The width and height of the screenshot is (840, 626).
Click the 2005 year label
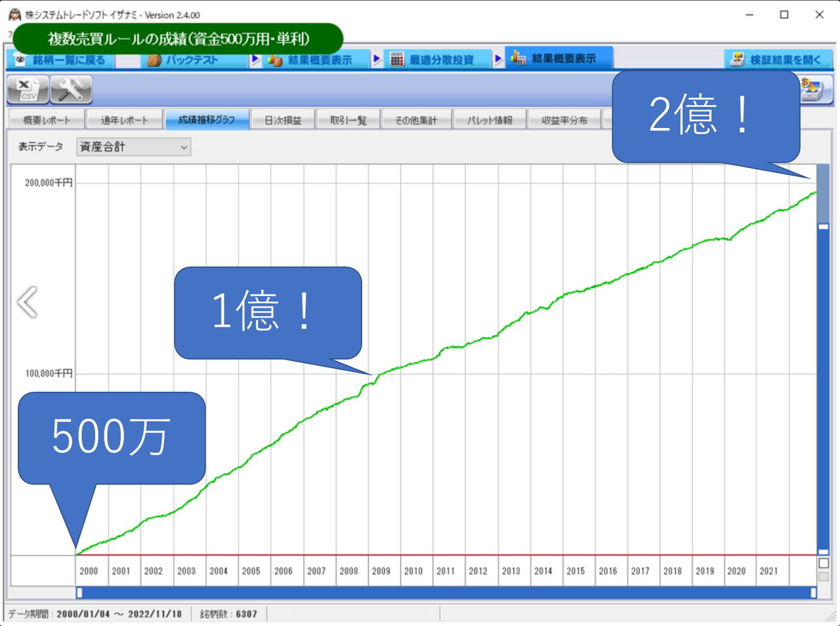251,571
